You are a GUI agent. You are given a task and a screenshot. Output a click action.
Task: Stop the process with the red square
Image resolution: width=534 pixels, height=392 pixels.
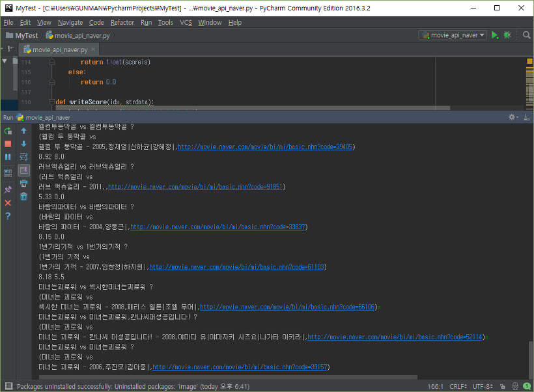(x=7, y=145)
